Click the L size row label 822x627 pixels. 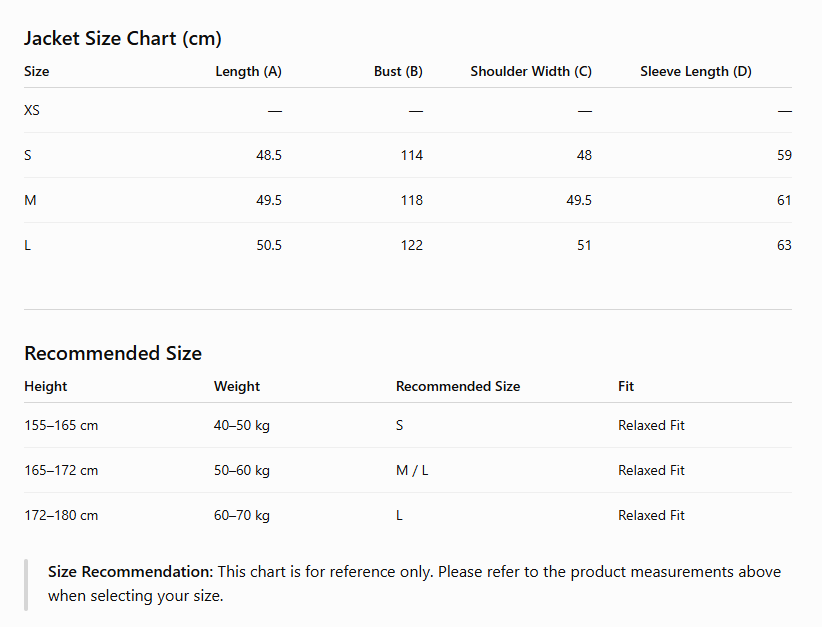(x=27, y=245)
